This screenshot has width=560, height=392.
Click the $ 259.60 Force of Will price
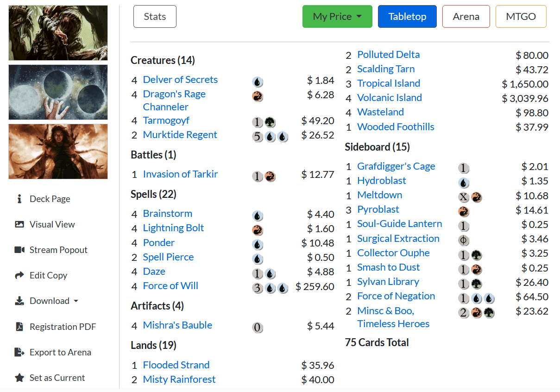pos(315,287)
